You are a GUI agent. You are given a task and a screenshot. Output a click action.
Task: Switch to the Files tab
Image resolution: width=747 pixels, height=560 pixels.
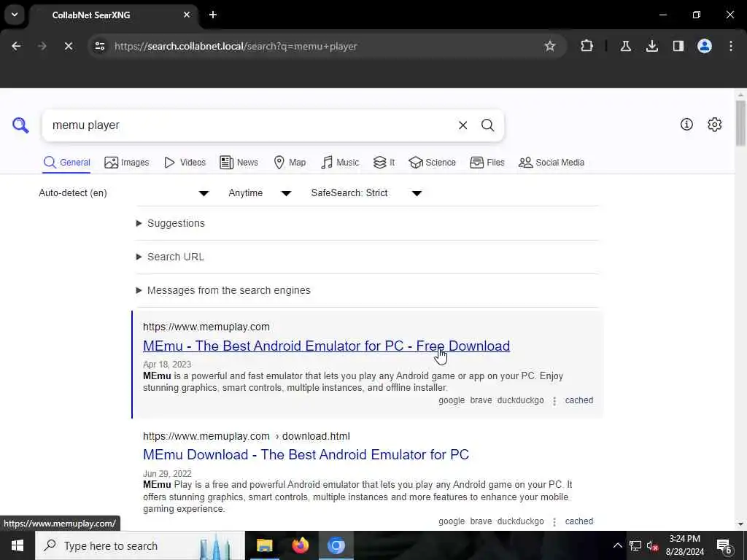click(x=487, y=163)
